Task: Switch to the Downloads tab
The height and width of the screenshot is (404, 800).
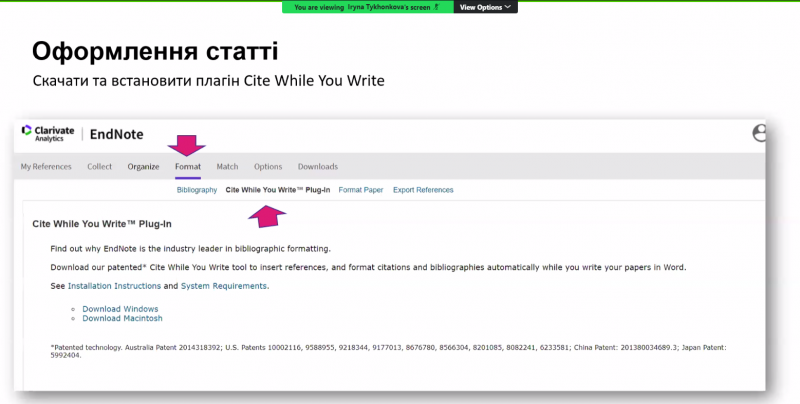Action: (318, 166)
